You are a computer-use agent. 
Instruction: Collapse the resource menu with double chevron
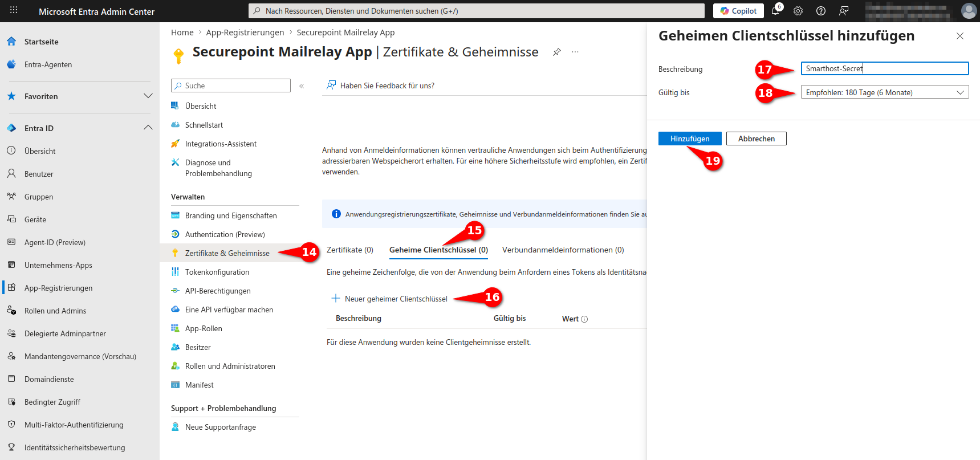click(302, 86)
